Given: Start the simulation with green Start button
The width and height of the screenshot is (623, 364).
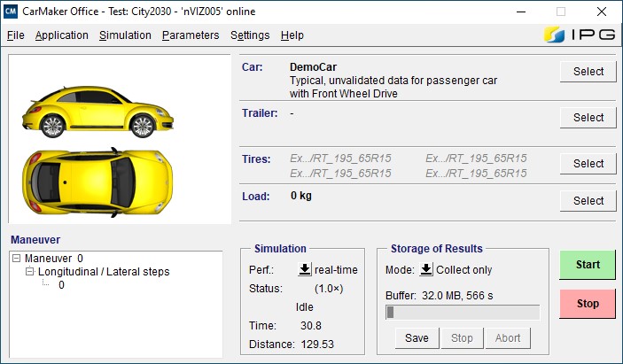Looking at the screenshot, I should pyautogui.click(x=588, y=265).
